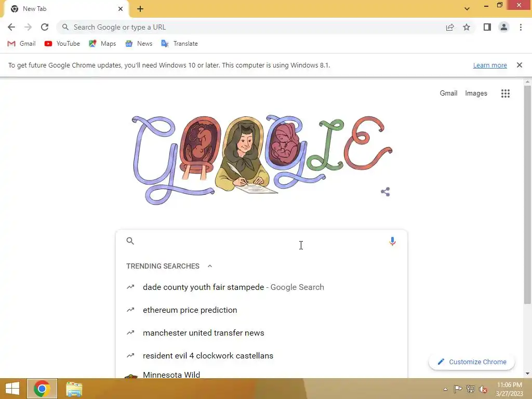Dismiss the Windows update notification bar
This screenshot has height=399, width=532.
click(519, 65)
